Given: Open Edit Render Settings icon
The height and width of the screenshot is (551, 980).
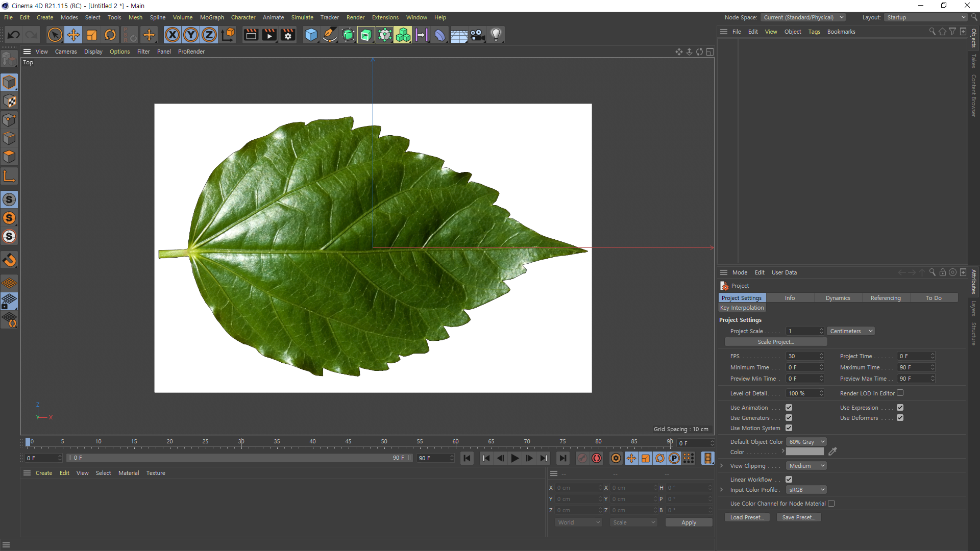Looking at the screenshot, I should [288, 35].
